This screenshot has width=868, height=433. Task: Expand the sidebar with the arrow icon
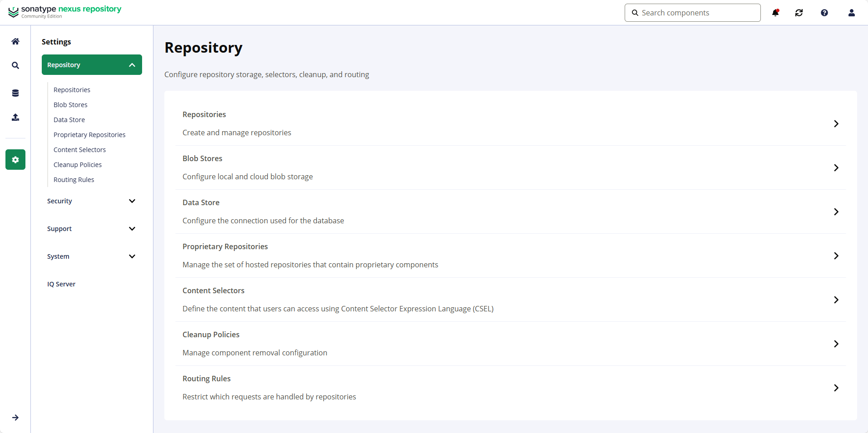pos(15,418)
